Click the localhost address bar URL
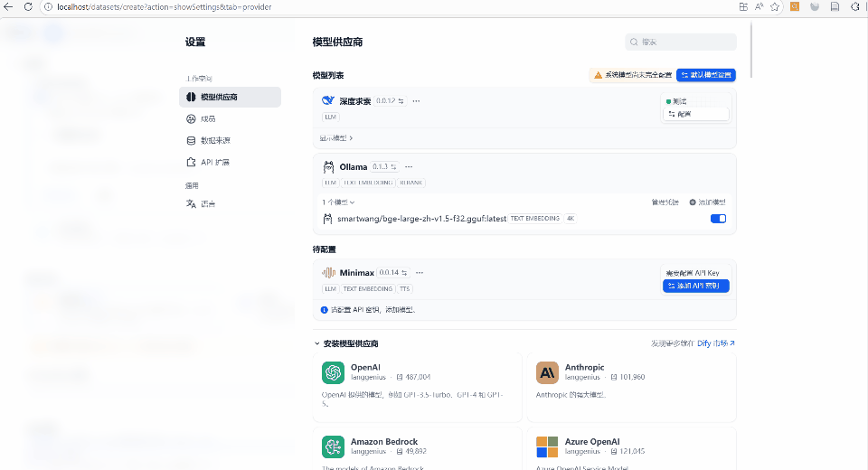The image size is (868, 470). point(165,7)
